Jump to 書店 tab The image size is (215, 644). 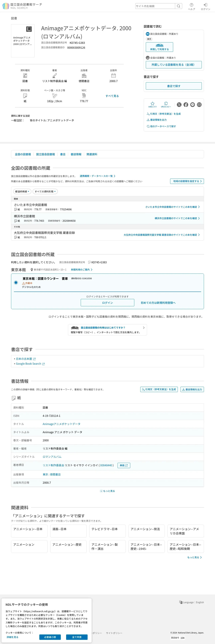point(63,154)
